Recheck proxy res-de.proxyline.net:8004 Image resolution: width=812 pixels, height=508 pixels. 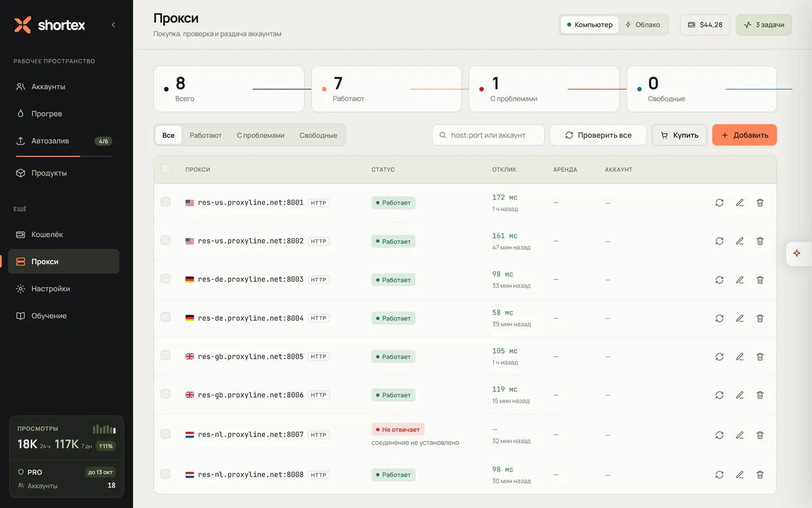click(x=719, y=318)
